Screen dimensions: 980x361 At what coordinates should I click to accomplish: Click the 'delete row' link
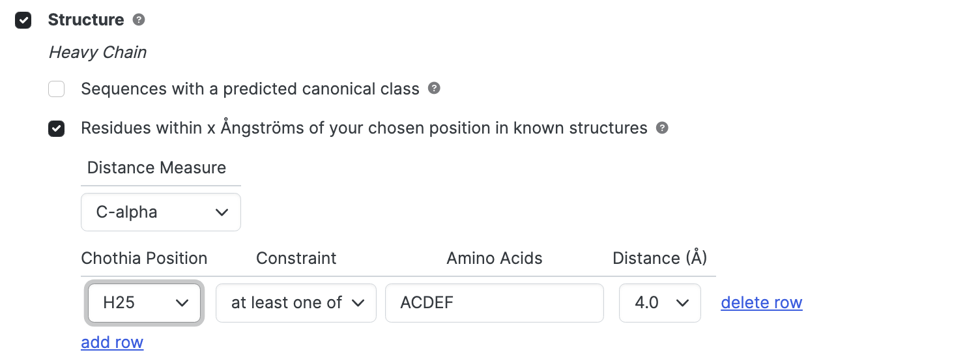(762, 302)
